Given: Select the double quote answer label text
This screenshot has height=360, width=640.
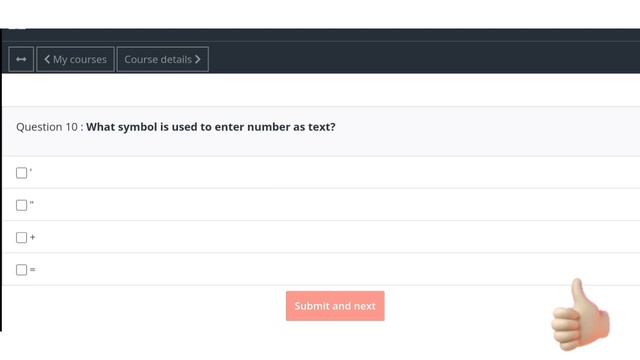Looking at the screenshot, I should point(32,203).
